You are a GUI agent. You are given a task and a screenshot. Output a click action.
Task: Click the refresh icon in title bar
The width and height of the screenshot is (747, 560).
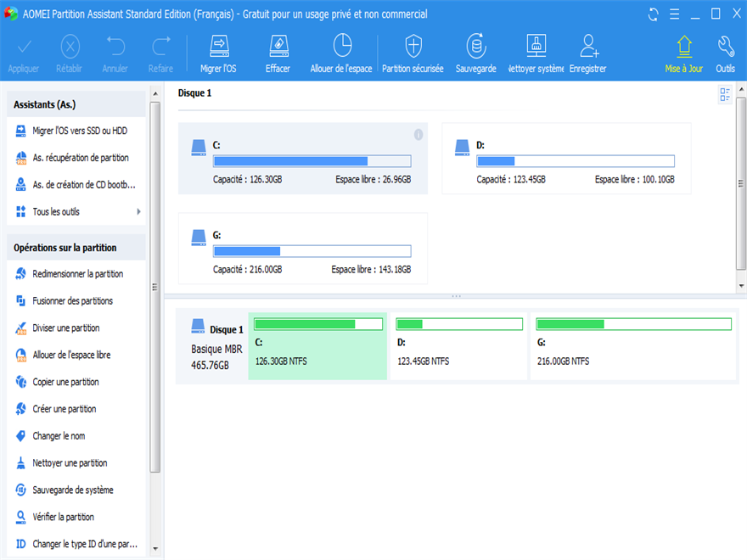[x=653, y=14]
